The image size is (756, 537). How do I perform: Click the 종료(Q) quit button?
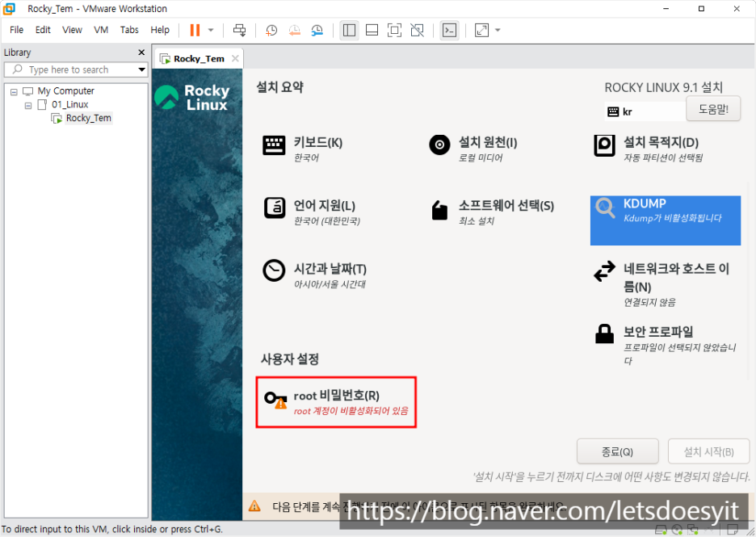[x=618, y=451]
